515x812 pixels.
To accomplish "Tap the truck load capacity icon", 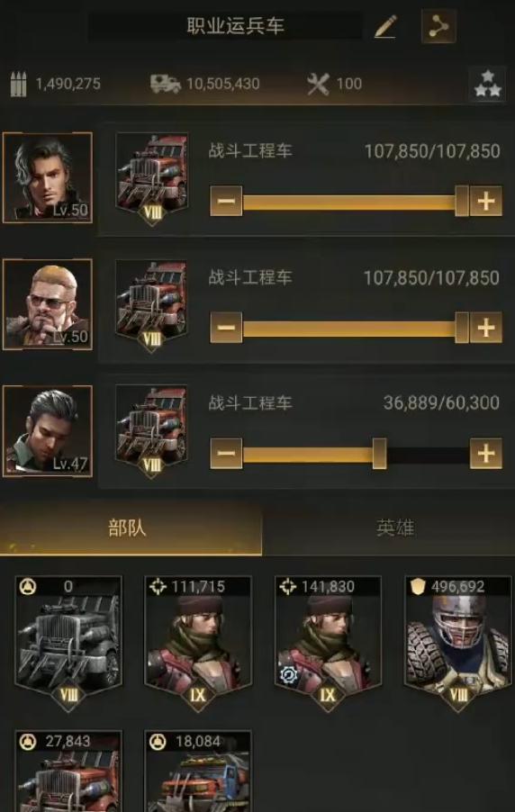I will click(x=166, y=84).
